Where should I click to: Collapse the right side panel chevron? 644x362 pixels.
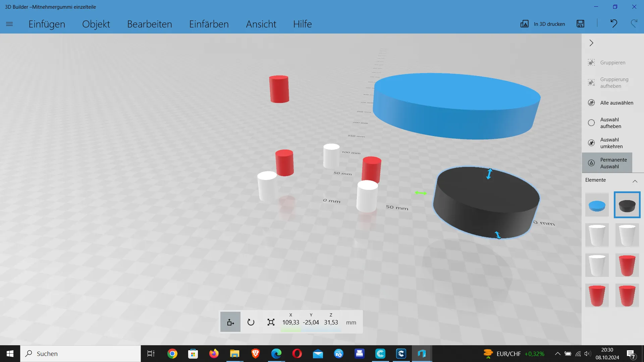click(591, 43)
